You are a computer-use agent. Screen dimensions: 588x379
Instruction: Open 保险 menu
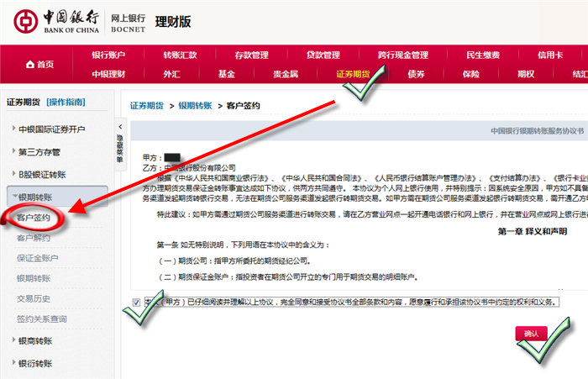coord(471,74)
